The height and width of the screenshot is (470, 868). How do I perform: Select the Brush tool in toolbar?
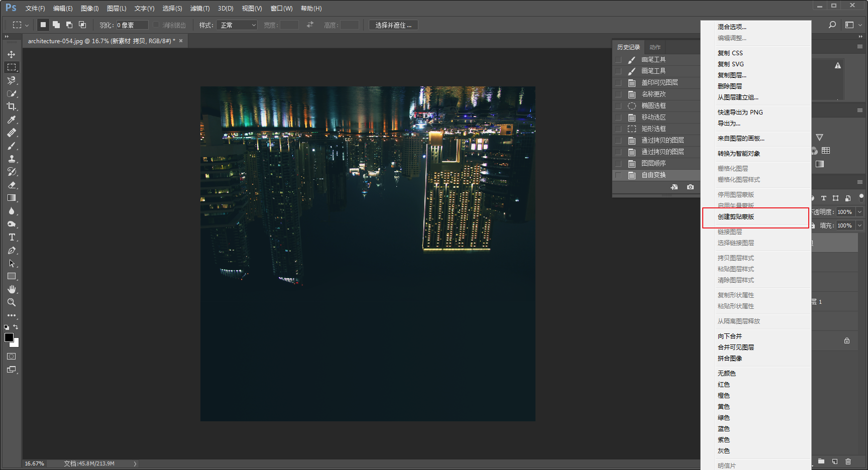pyautogui.click(x=12, y=146)
